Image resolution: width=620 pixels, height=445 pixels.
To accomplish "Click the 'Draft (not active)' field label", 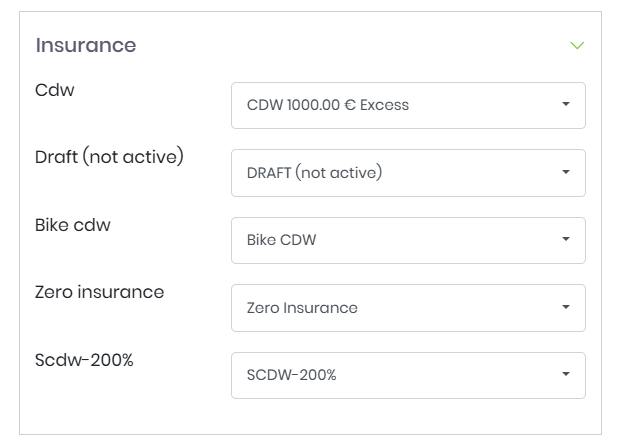I will pyautogui.click(x=109, y=158).
